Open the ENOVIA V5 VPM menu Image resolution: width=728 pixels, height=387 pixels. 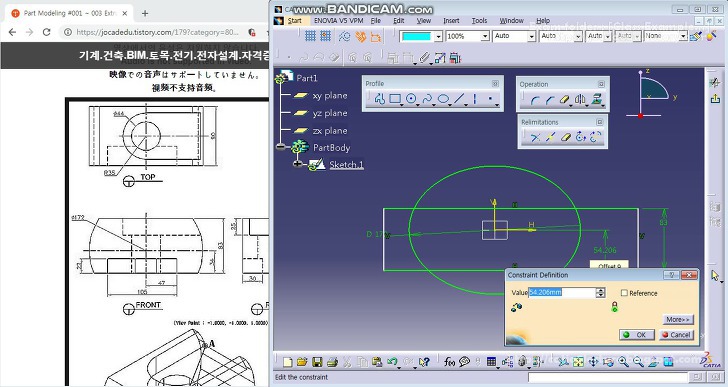(x=338, y=21)
